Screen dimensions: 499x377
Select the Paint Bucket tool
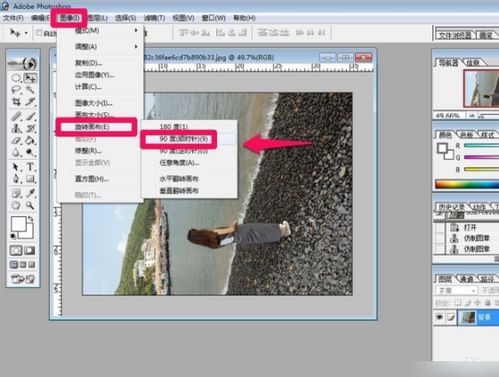pyautogui.click(x=30, y=140)
